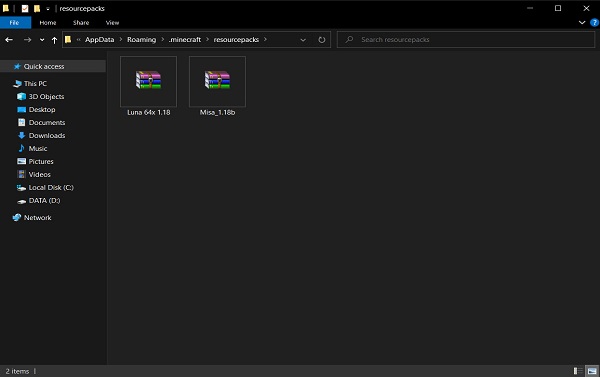The width and height of the screenshot is (600, 377).
Task: Open recent locations dropdown arrow
Action: click(42, 40)
